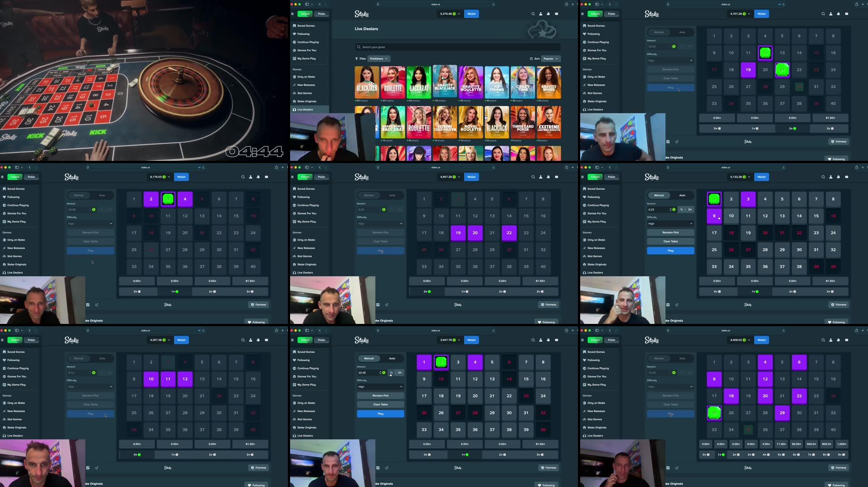This screenshot has width=868, height=487.
Task: Open notifications bell in window with balance 5,376.48
Action: click(x=548, y=14)
